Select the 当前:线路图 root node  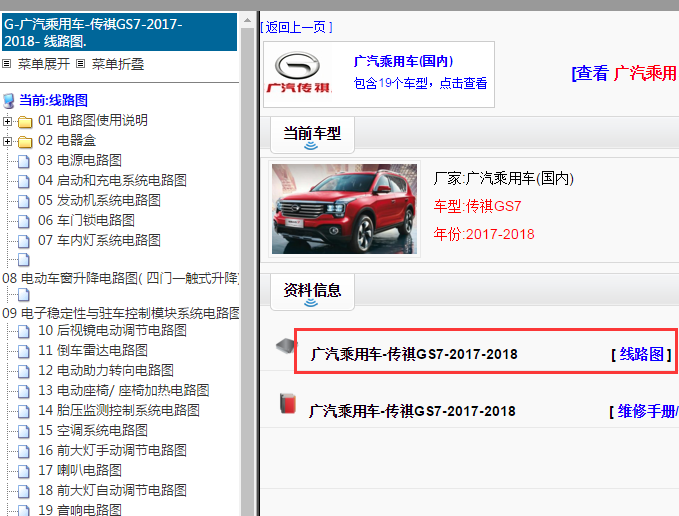point(54,100)
